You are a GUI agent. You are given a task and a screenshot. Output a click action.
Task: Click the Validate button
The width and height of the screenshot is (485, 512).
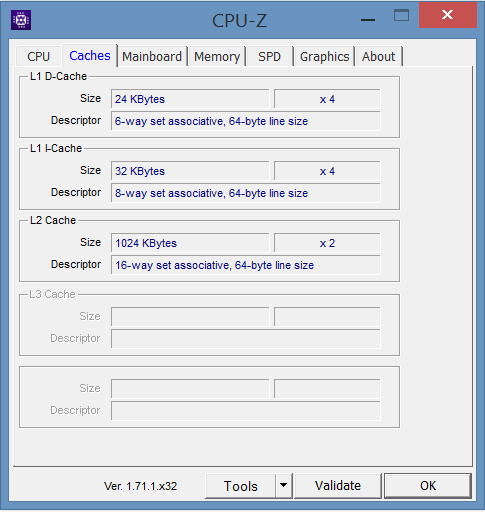[338, 486]
